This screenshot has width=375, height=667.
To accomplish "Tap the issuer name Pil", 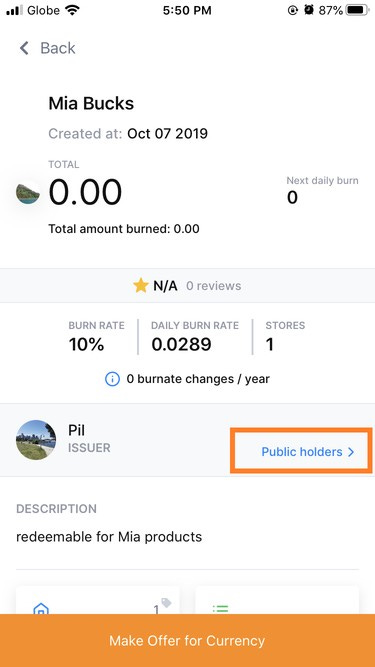I will tap(77, 430).
